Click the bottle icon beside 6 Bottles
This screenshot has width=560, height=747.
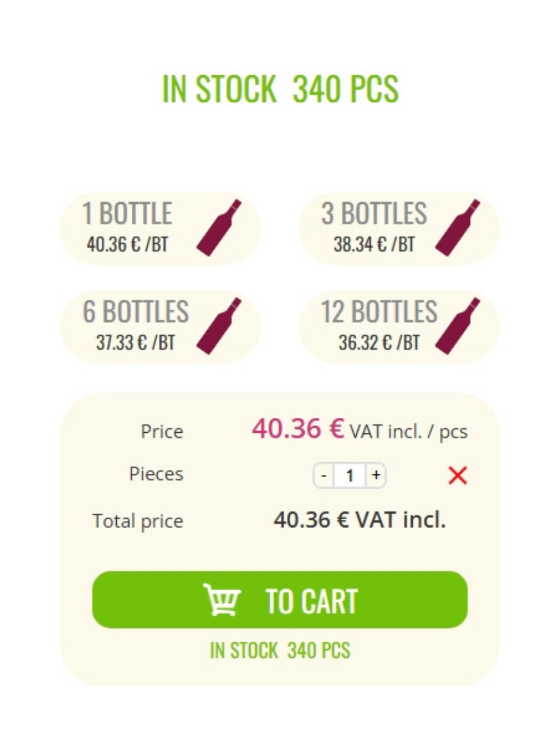click(219, 325)
